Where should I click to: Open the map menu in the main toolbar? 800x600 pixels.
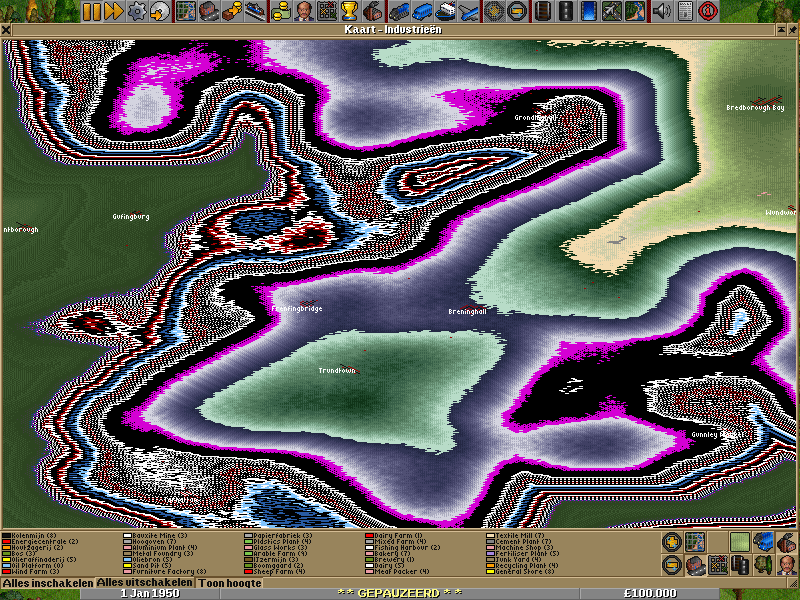click(x=186, y=11)
